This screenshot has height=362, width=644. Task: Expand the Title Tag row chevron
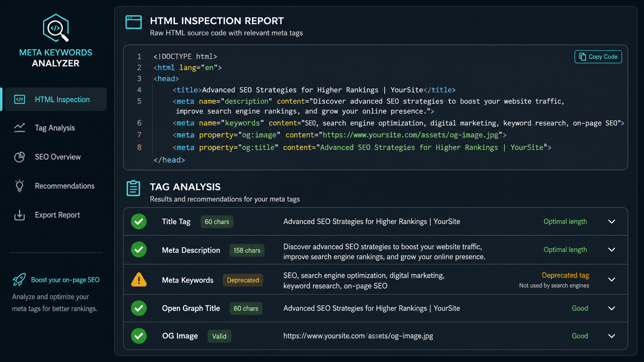coord(612,222)
